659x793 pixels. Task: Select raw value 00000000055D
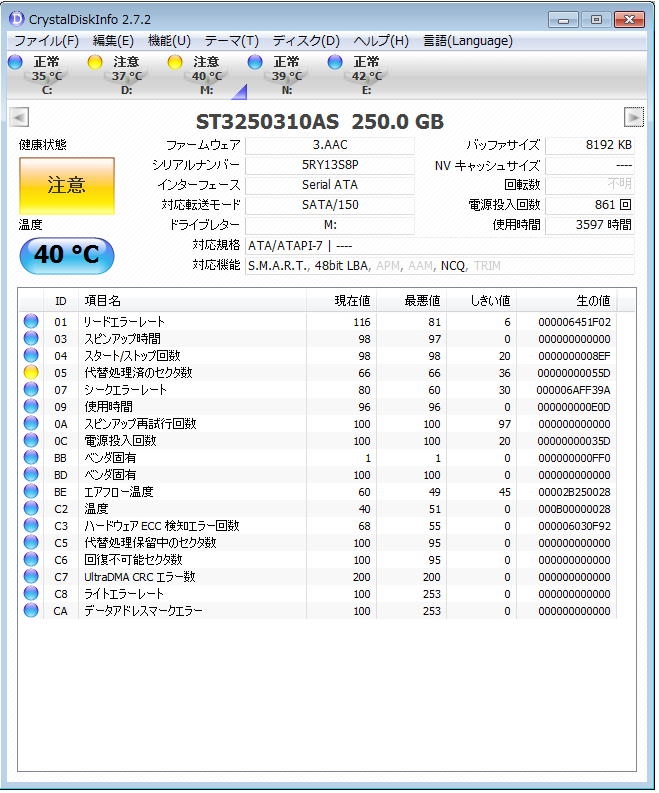tap(574, 373)
